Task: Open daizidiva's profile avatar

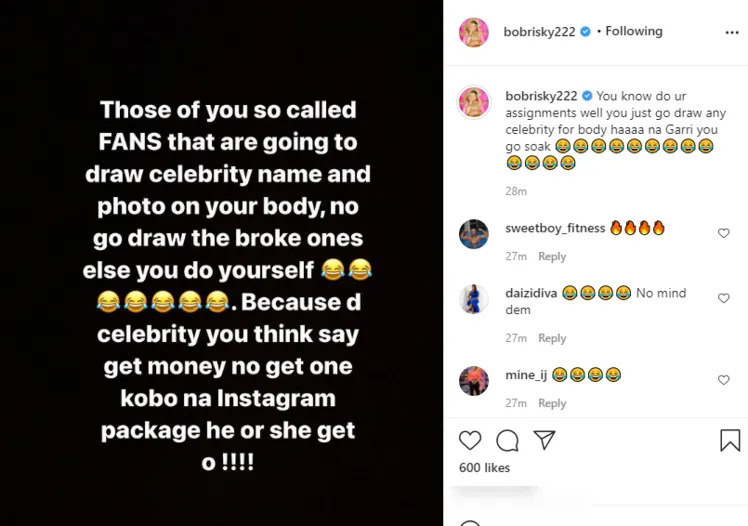Action: (x=473, y=299)
